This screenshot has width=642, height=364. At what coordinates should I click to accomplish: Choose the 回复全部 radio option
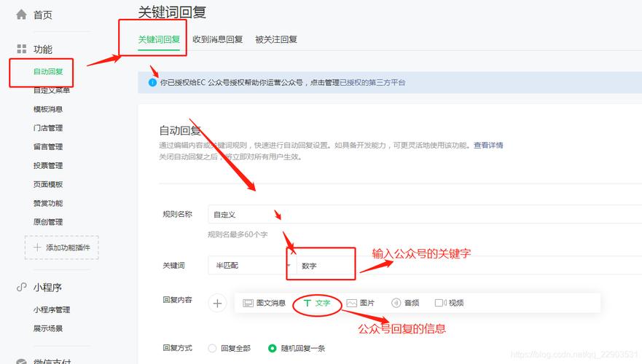click(x=212, y=349)
